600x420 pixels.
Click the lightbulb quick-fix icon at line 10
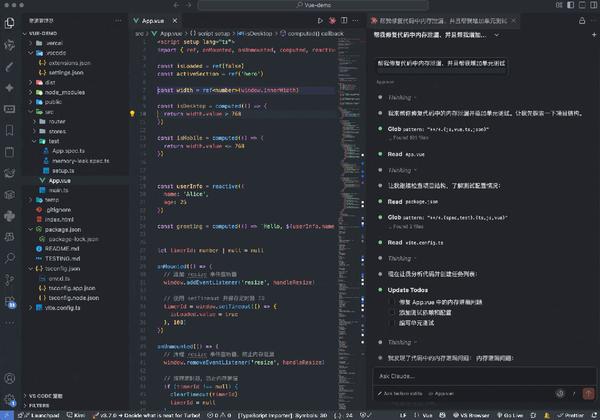(x=132, y=115)
